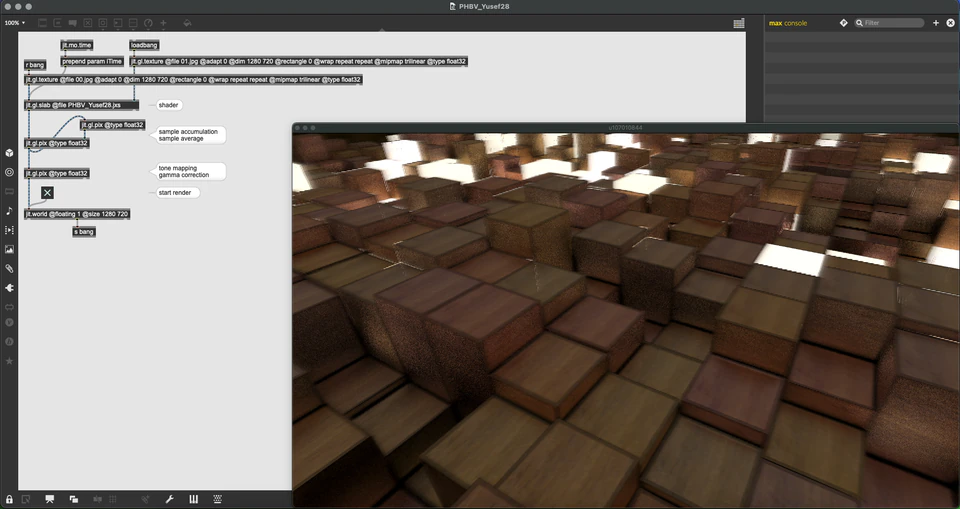Viewport: 960px width, 509px height.
Task: Clear the Max console with the X button
Action: click(x=951, y=23)
